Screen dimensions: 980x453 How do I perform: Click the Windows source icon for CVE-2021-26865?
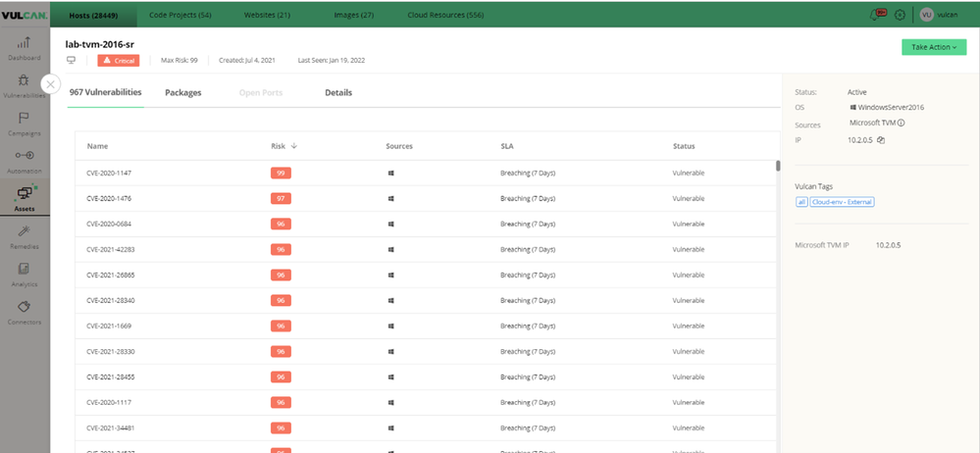pyautogui.click(x=390, y=275)
